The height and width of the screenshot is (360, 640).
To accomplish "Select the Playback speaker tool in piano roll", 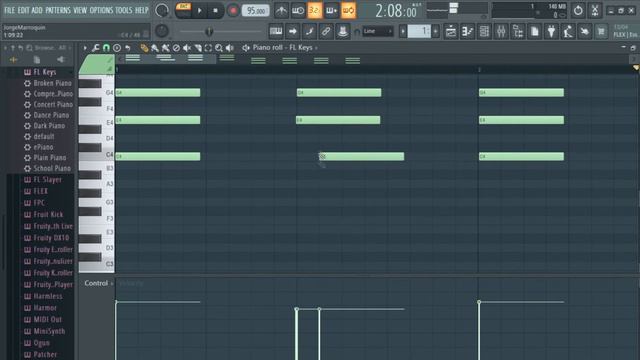I will 229,48.
